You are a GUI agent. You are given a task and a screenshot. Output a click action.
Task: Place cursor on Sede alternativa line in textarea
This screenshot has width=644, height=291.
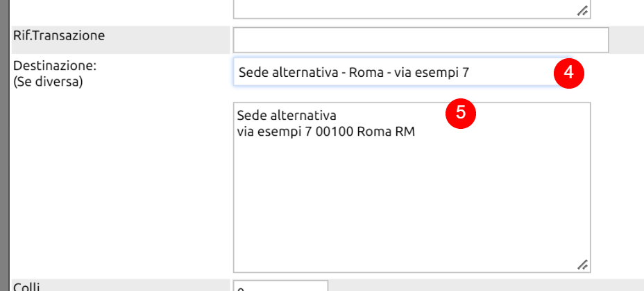point(287,116)
